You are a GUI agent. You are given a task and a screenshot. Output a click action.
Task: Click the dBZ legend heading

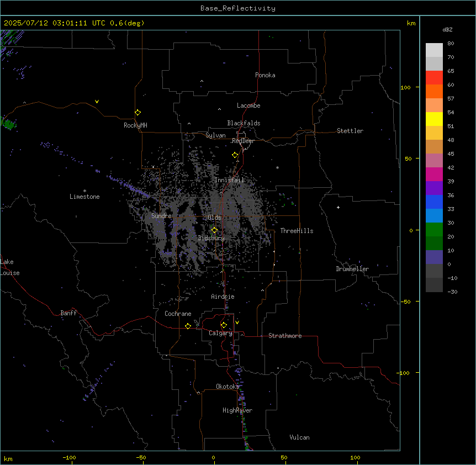[447, 29]
